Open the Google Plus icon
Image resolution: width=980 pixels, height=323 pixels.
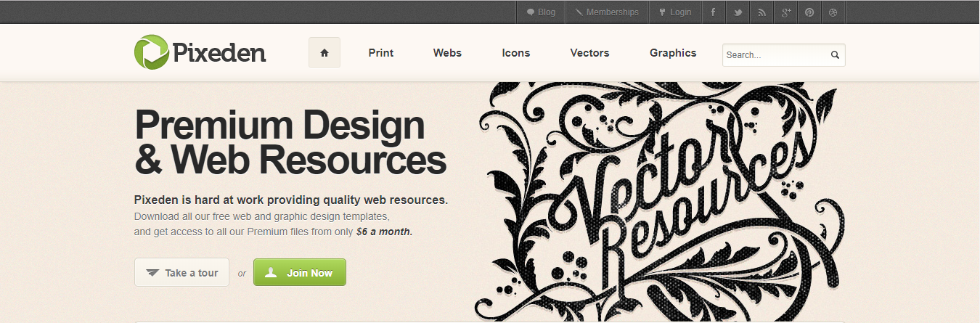pos(785,12)
